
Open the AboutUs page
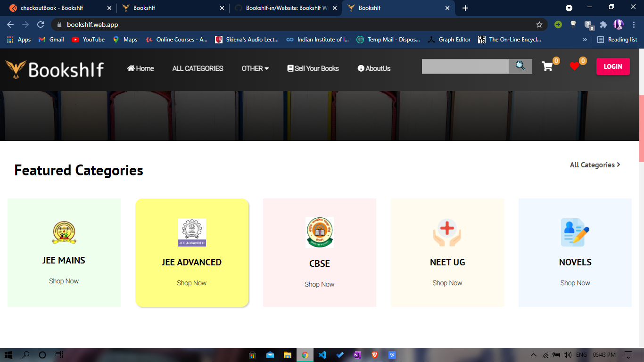(374, 68)
